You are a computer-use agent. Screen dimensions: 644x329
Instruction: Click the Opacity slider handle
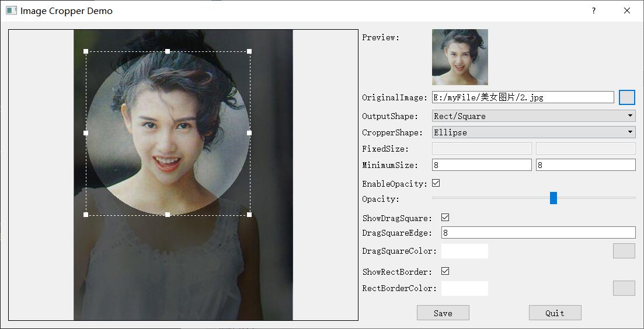coord(554,198)
